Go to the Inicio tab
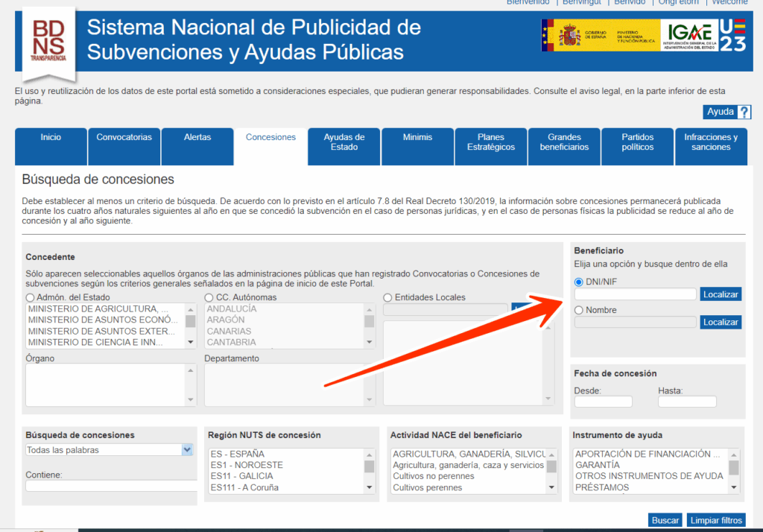Image resolution: width=763 pixels, height=532 pixels. coord(51,147)
